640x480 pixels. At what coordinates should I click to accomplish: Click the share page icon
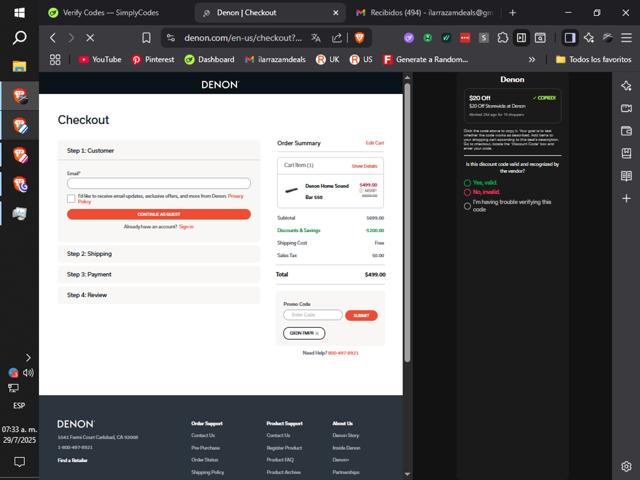pyautogui.click(x=337, y=38)
